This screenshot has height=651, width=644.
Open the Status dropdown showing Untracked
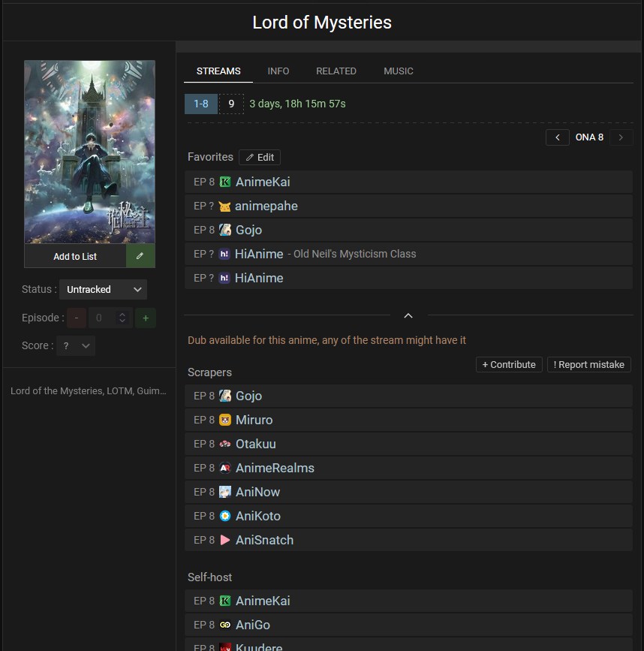[x=103, y=289]
